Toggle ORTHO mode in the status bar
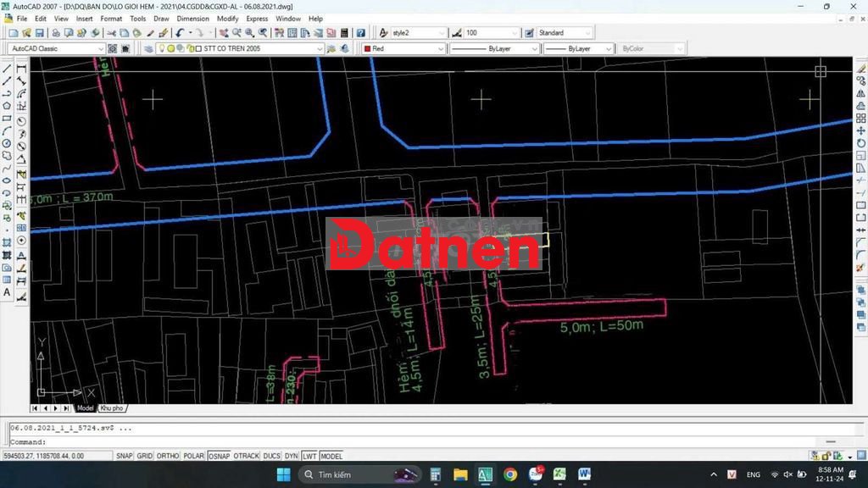Viewport: 868px width, 488px height. click(168, 456)
